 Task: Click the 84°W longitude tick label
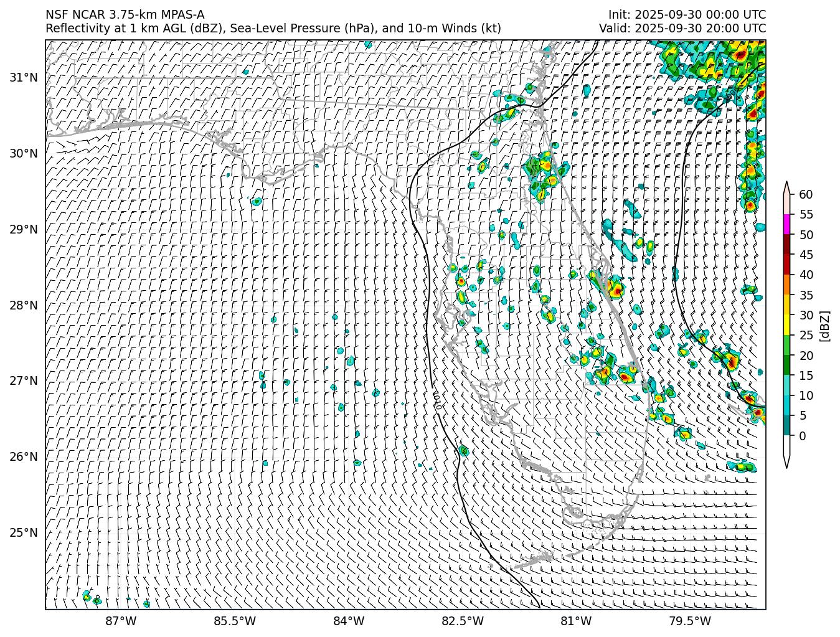click(349, 621)
